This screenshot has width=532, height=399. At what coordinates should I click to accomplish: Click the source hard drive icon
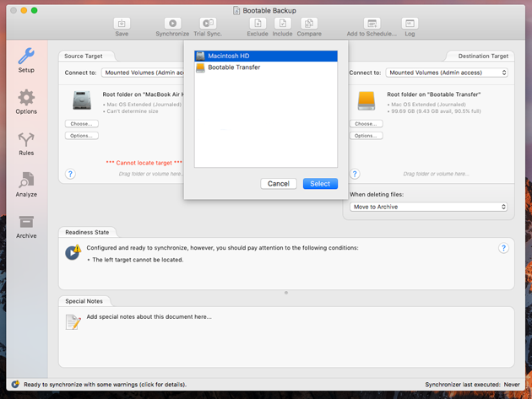click(x=82, y=100)
